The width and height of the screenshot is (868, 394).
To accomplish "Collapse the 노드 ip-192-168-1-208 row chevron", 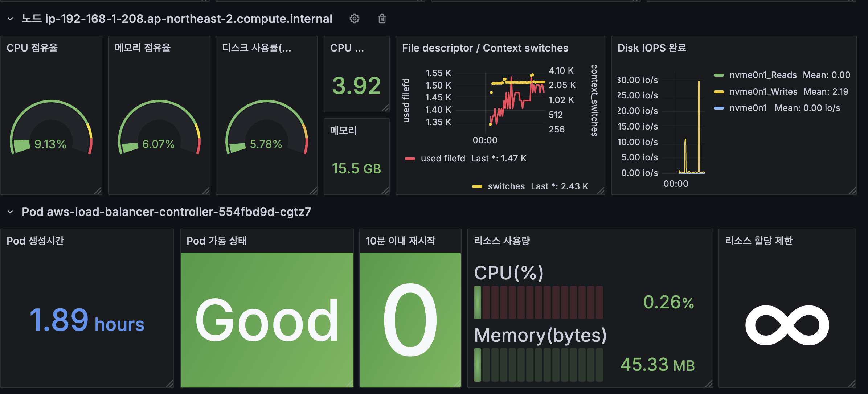I will [x=10, y=19].
